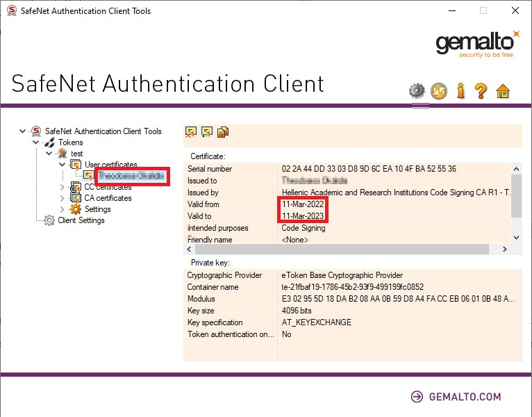532x417 pixels.
Task: Collapse the Tokens tree node
Action: point(36,142)
